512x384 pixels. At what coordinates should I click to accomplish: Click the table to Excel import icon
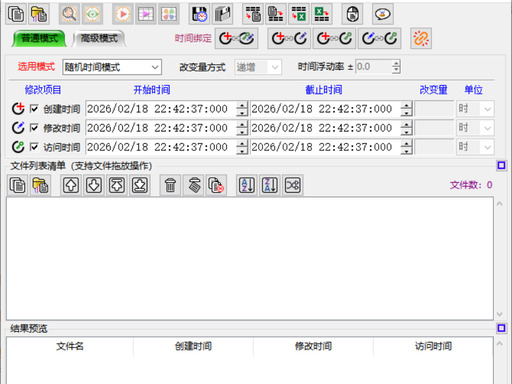[299, 14]
